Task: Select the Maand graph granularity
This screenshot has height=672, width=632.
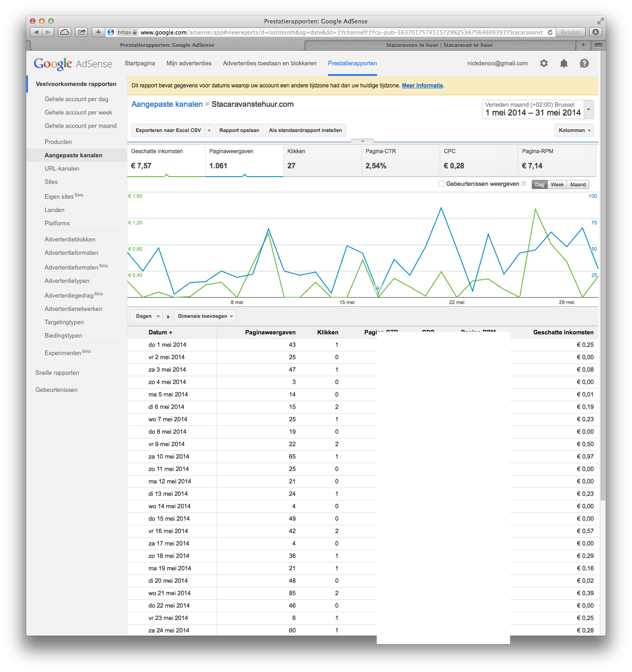Action: click(x=578, y=184)
